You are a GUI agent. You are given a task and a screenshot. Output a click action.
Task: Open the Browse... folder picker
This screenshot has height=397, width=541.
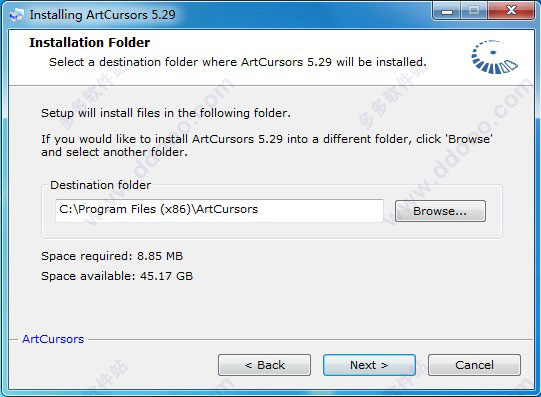pyautogui.click(x=440, y=211)
